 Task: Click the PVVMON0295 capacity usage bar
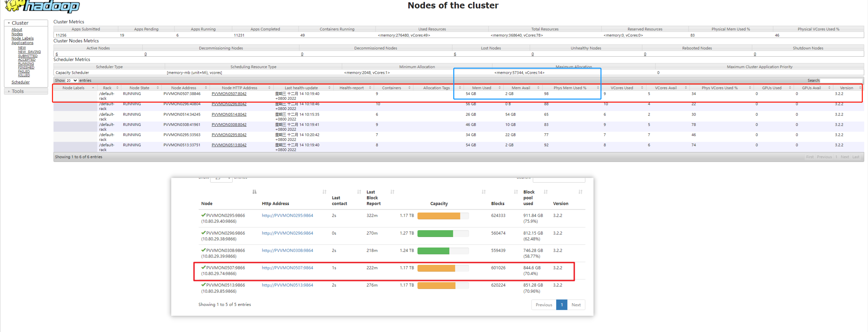[x=443, y=216]
